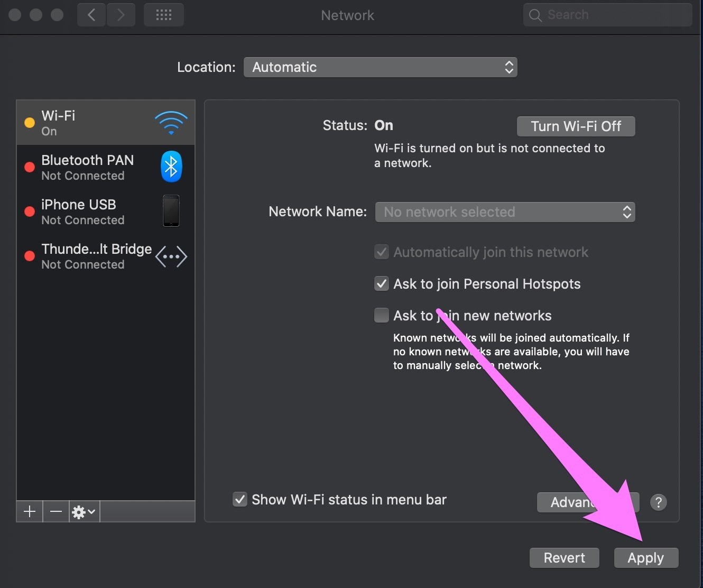The width and height of the screenshot is (703, 588).
Task: Click the Search field in the toolbar
Action: point(607,15)
